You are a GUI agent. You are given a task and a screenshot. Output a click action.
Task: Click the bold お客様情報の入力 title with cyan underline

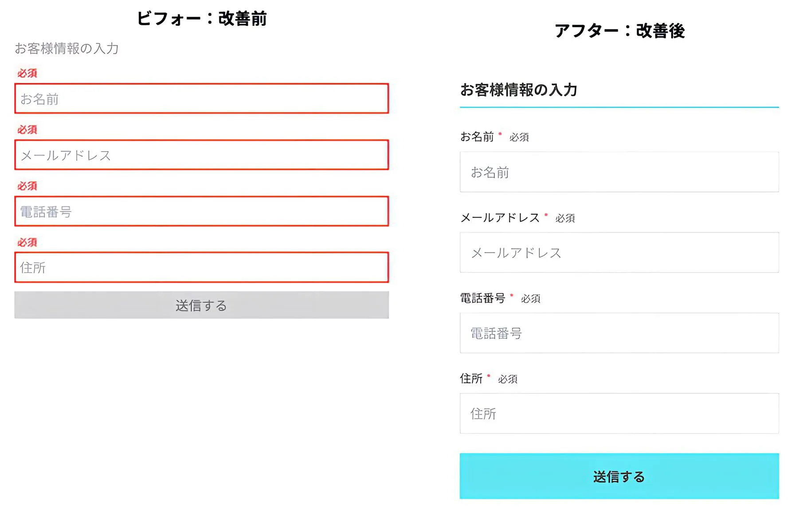pyautogui.click(x=518, y=90)
